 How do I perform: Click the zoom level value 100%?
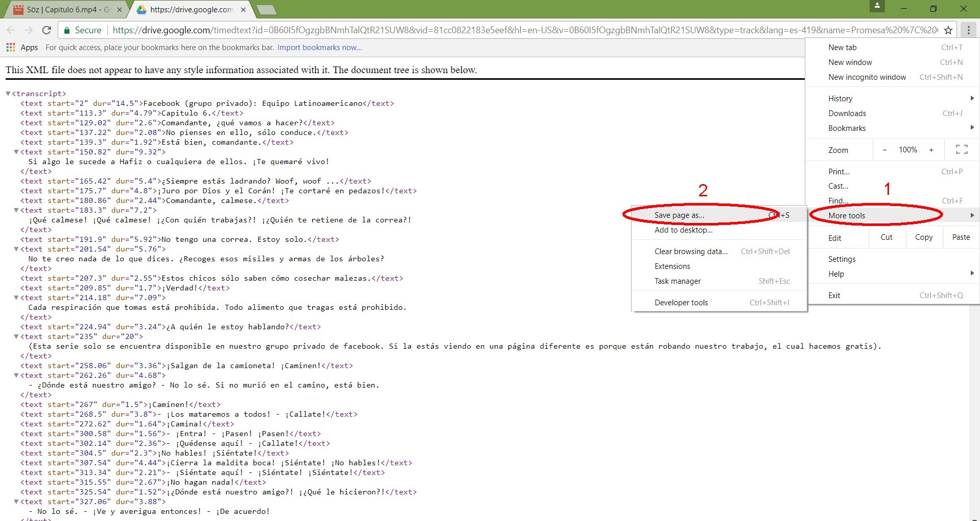click(x=908, y=150)
